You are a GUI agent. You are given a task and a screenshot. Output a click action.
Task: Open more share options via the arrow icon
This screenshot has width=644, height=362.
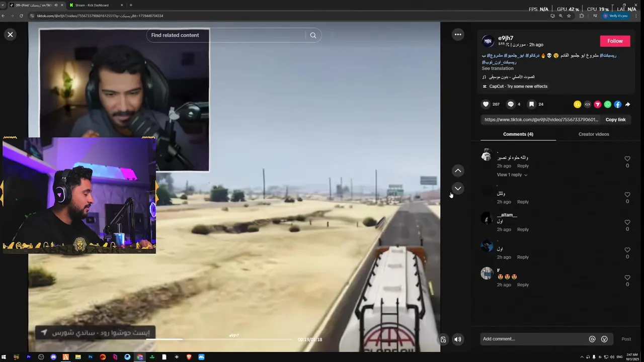coord(627,105)
